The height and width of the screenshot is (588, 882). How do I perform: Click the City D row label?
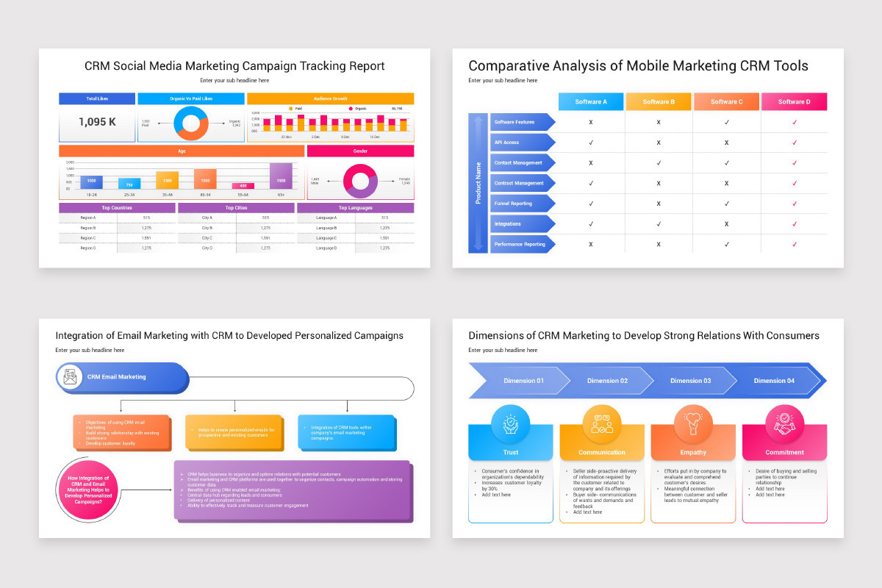coord(207,248)
